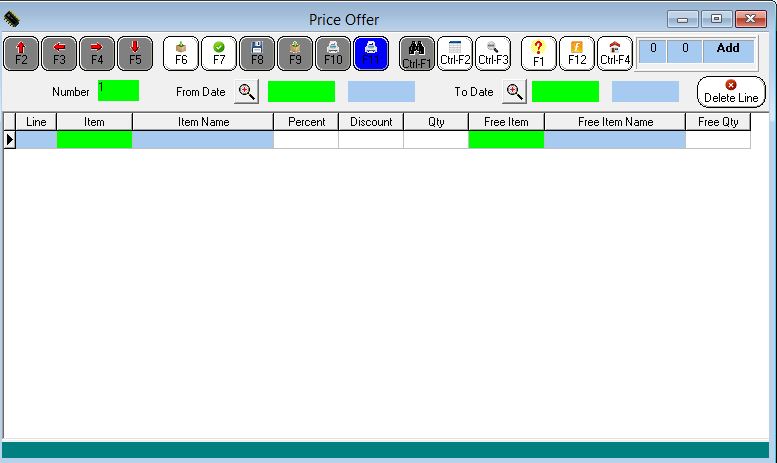Select the row selector arrow of first line
777x463 pixels.
pos(10,140)
